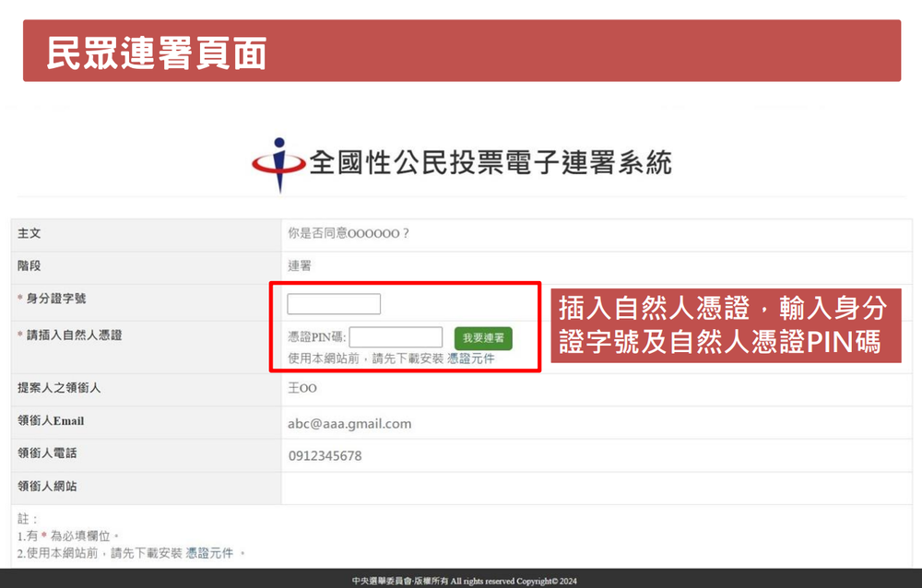Screen dimensions: 922x588
Task: Click the 領銜人電話 row label
Action: point(46,453)
